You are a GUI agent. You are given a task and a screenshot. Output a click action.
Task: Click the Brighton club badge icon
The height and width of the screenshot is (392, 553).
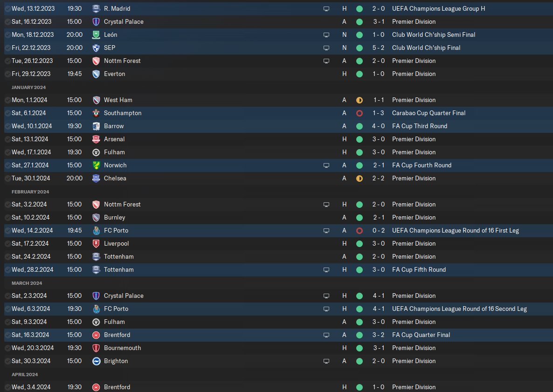(x=96, y=361)
